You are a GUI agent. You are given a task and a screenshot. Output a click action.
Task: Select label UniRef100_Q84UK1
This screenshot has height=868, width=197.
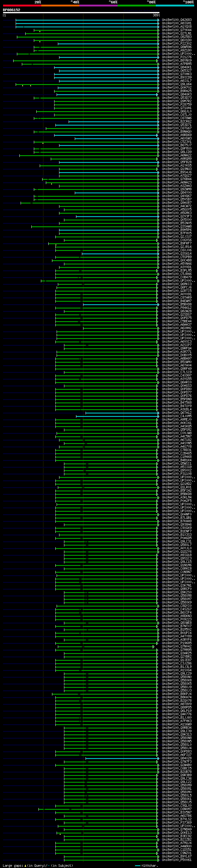coord(177,67)
